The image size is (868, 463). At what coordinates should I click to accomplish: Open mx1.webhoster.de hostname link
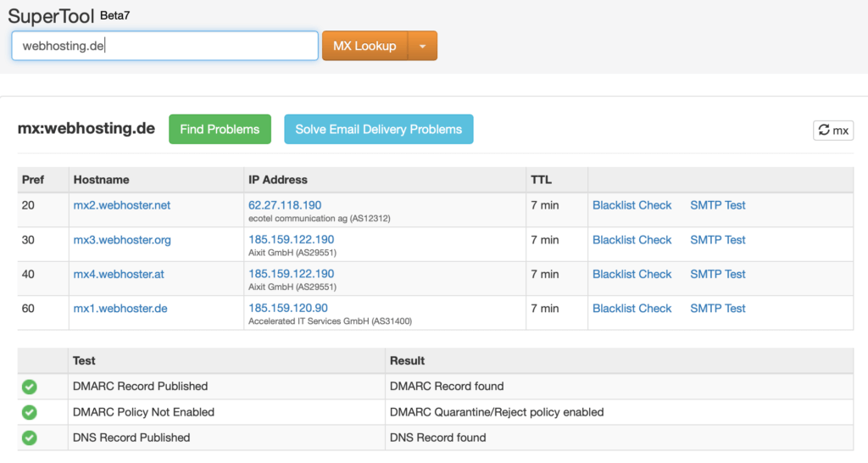pyautogui.click(x=120, y=309)
